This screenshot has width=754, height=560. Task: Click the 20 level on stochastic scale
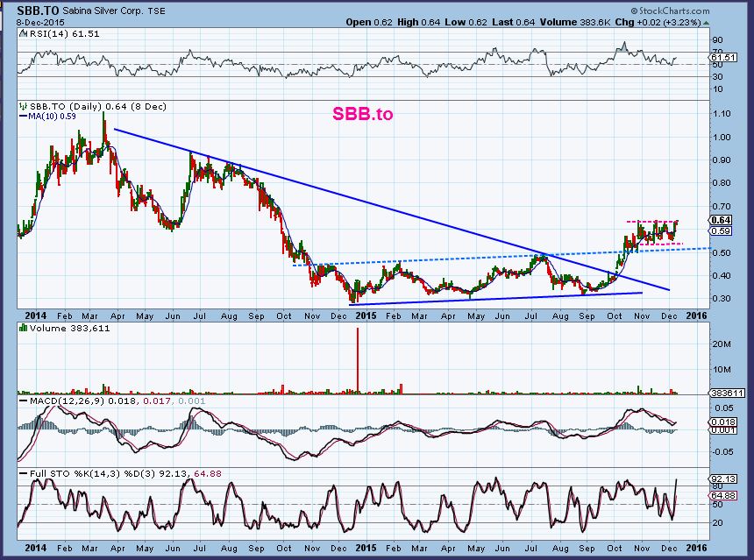pyautogui.click(x=717, y=522)
